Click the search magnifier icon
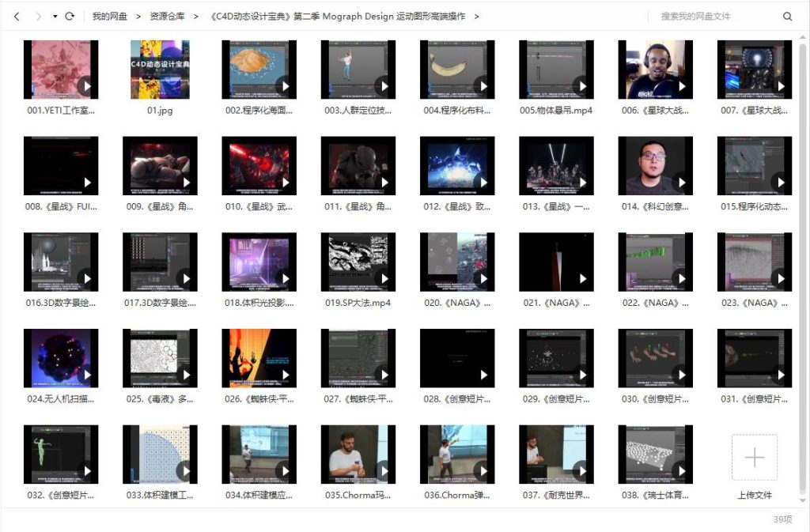Image resolution: width=810 pixels, height=532 pixels. pos(787,16)
